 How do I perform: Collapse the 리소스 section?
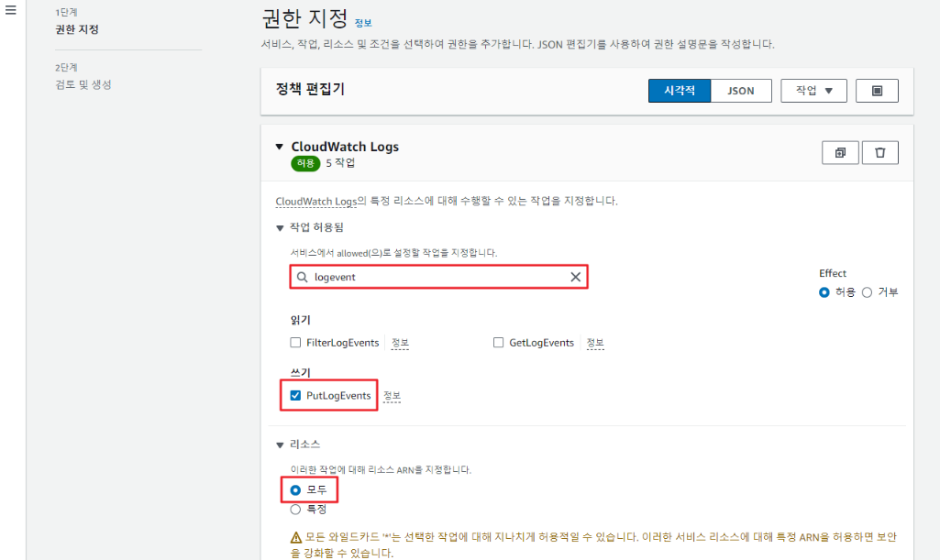pos(280,445)
